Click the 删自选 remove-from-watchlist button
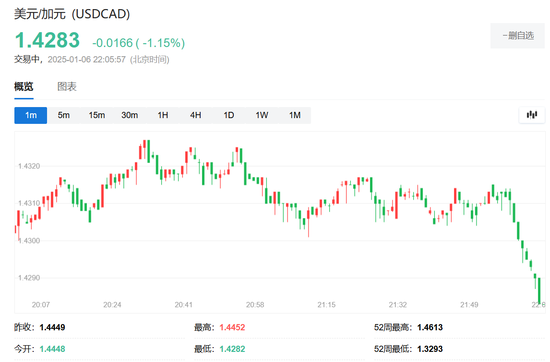 tap(518, 35)
